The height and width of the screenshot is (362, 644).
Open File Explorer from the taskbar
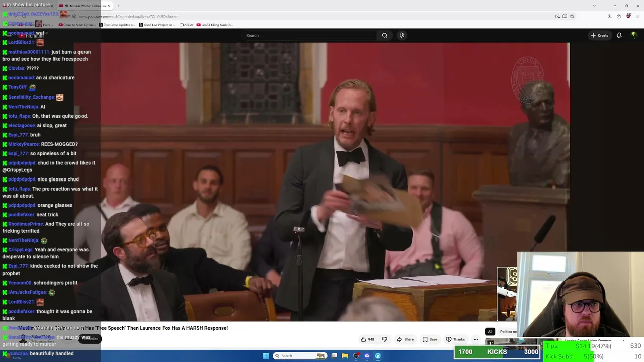click(x=345, y=356)
